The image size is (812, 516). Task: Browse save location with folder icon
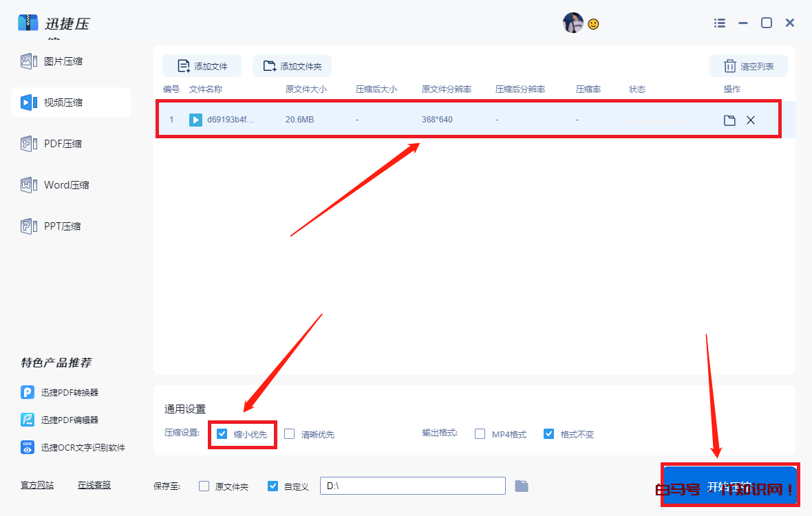coord(522,486)
